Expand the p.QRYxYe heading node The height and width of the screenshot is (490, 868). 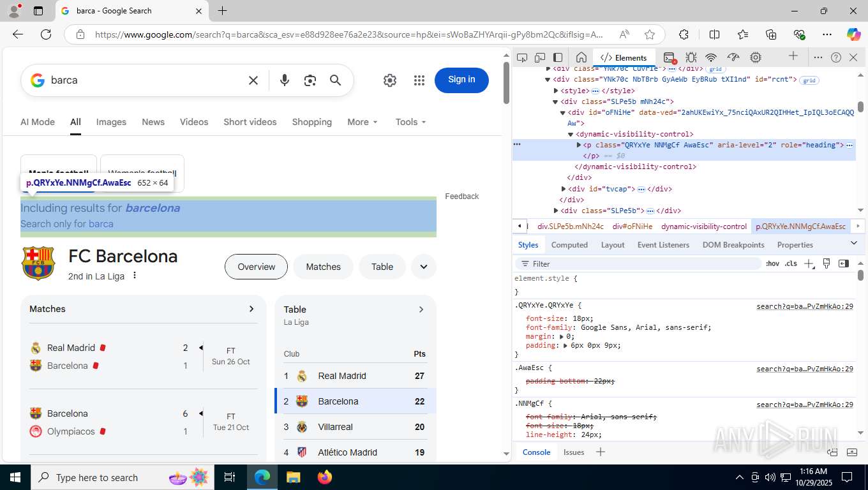(579, 145)
